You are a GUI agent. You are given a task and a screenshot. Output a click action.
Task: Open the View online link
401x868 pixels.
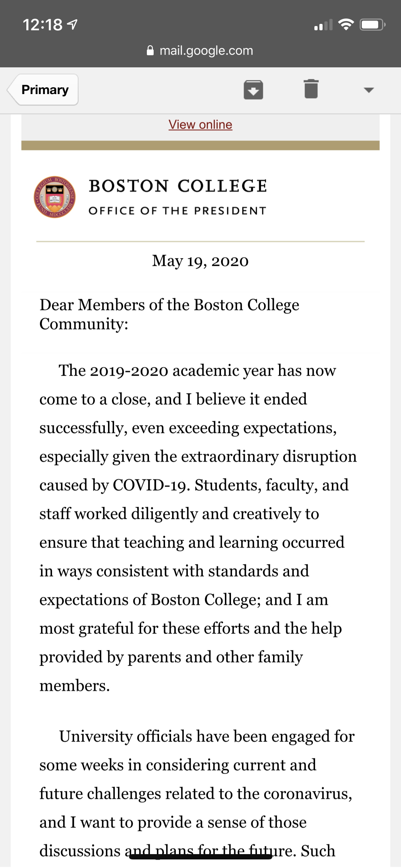coord(200,125)
